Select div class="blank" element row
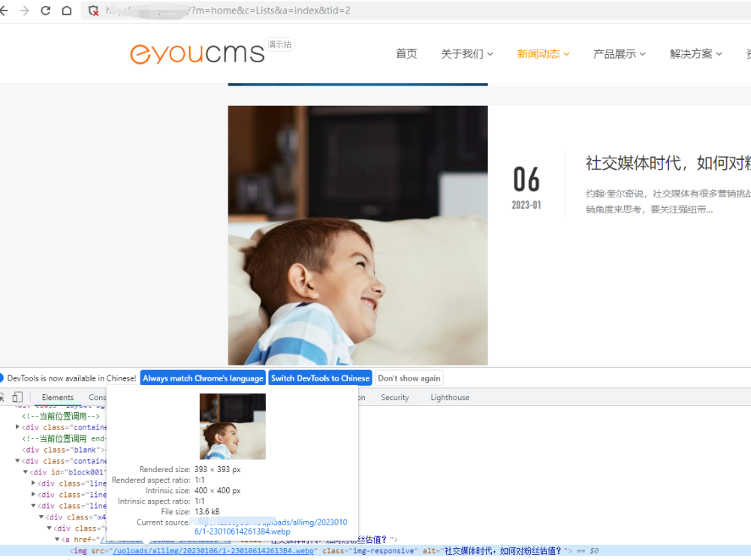The image size is (751, 560). (x=64, y=450)
